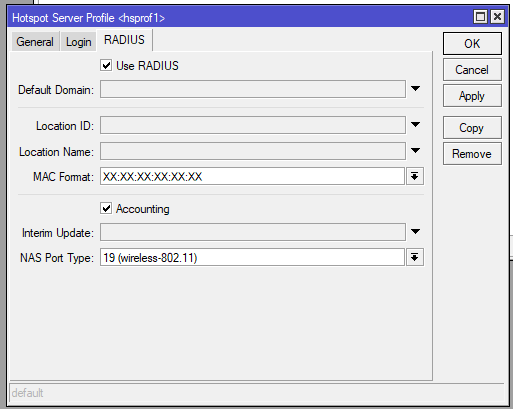Screen dimensions: 513x409
Task: Open the NAS Port Type dropdown
Action: click(x=415, y=257)
